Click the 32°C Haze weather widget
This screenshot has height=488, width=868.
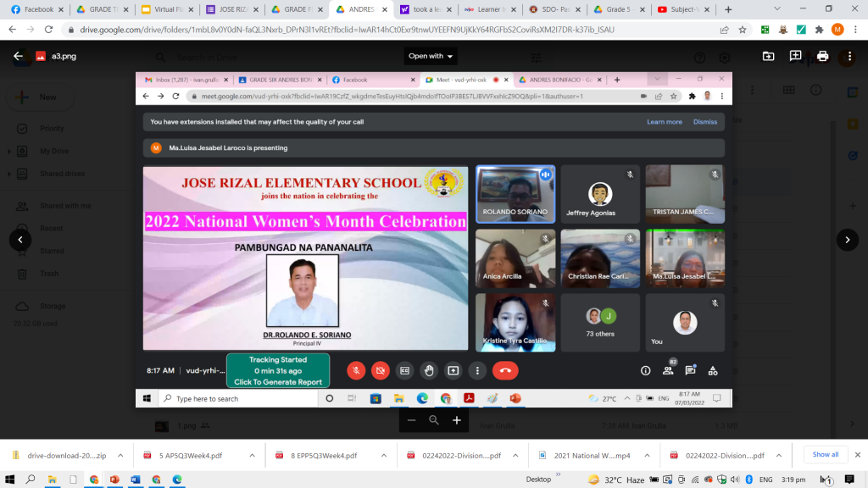tap(616, 480)
